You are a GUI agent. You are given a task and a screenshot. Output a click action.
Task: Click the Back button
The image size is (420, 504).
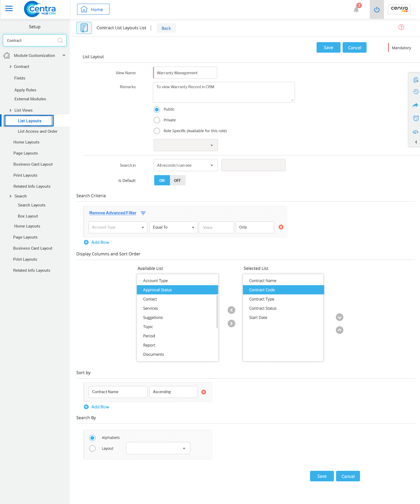click(x=166, y=28)
